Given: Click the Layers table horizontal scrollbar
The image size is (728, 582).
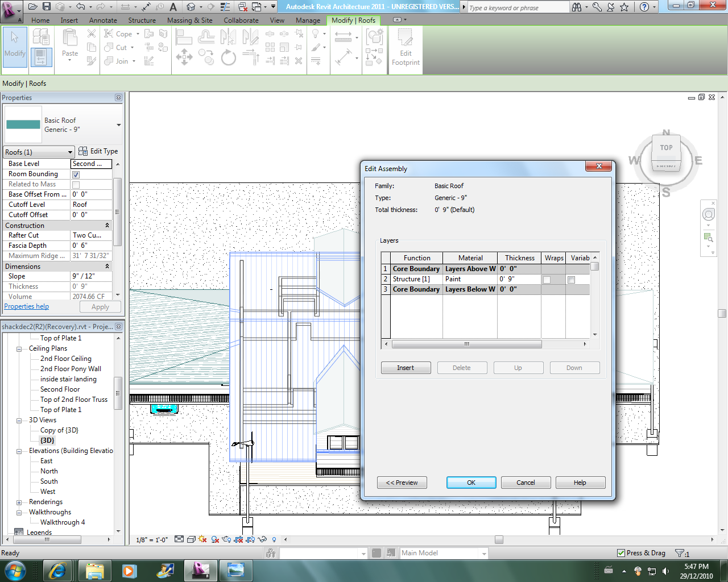Looking at the screenshot, I should 466,344.
